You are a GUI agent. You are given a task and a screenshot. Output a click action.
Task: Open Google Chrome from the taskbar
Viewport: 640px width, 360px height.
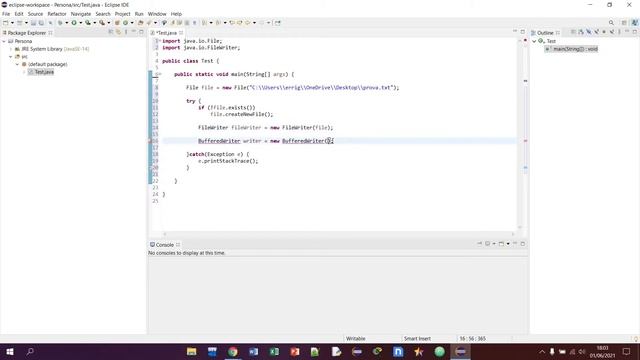(233, 351)
